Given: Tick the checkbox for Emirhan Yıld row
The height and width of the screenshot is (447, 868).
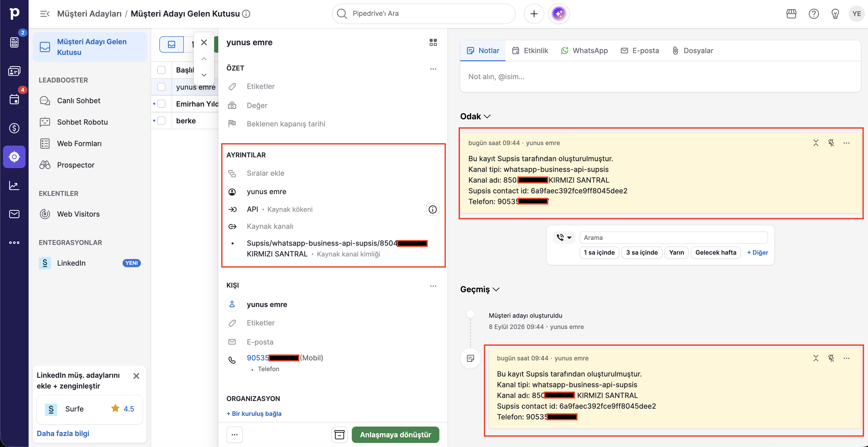Looking at the screenshot, I should click(161, 104).
